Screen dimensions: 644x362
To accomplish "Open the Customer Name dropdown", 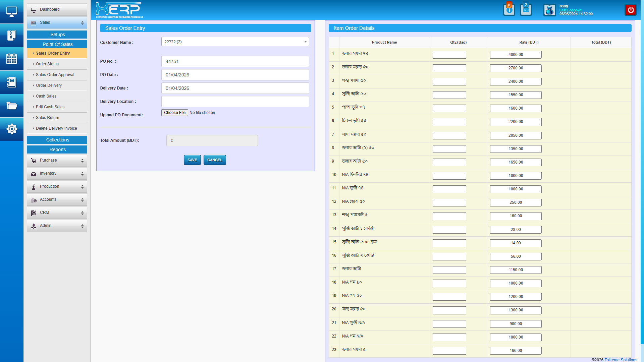I will 235,42.
